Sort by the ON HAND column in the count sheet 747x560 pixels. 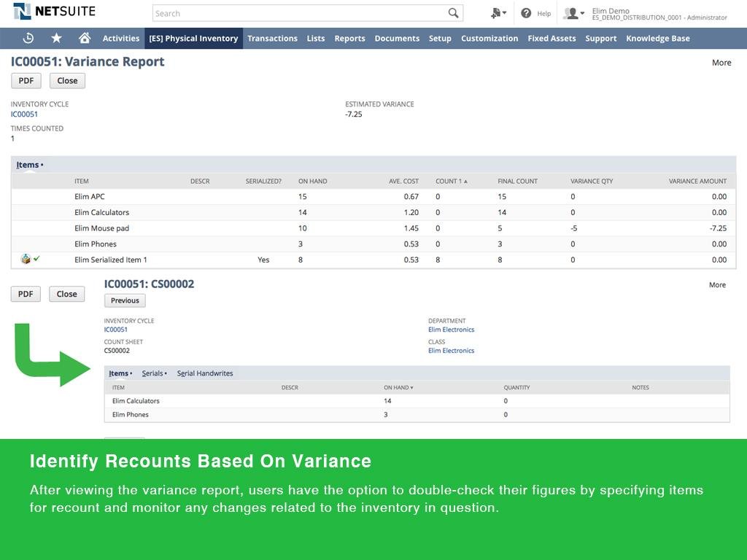tap(398, 388)
